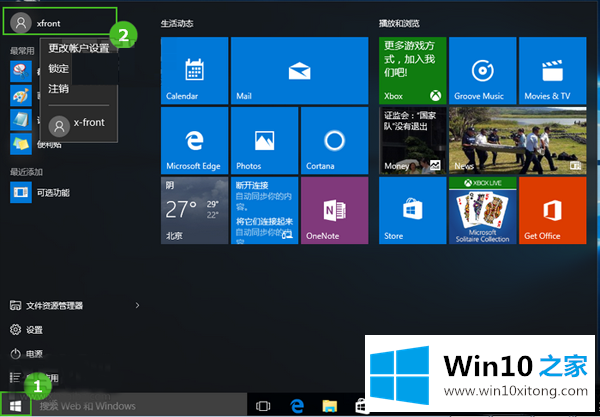The width and height of the screenshot is (600, 417).
Task: Switch to x-front user account
Action: coord(78,125)
